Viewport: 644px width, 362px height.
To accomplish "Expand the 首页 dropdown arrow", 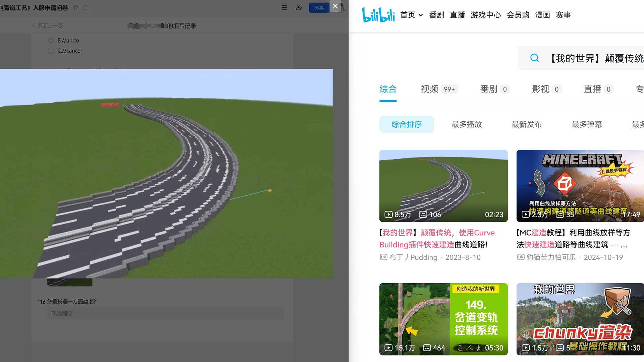I will click(x=421, y=15).
